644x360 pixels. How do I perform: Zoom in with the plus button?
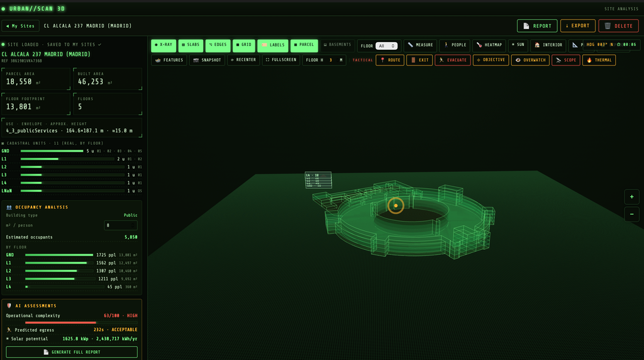tap(631, 197)
